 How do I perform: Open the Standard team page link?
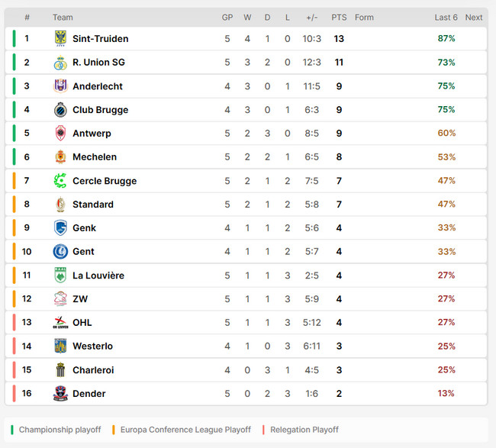(93, 205)
